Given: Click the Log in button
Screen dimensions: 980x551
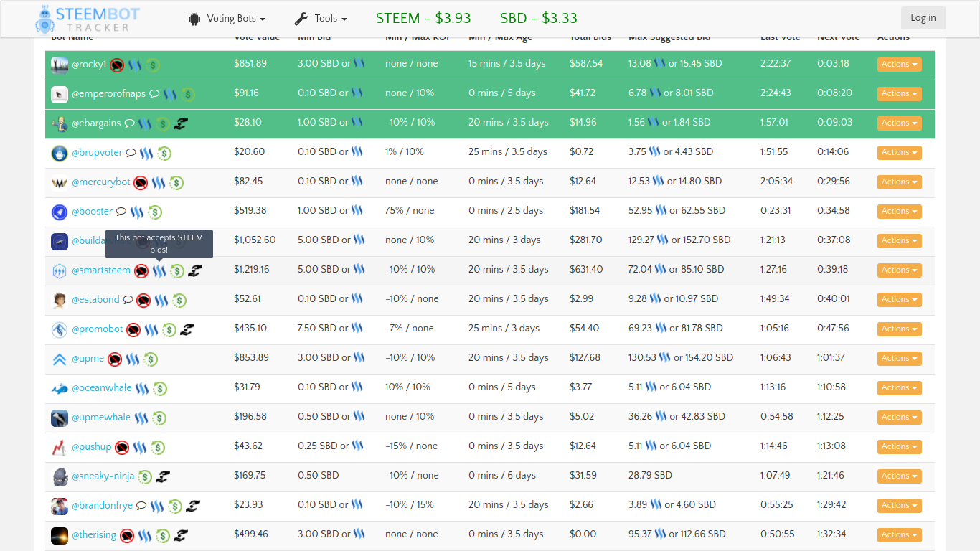Looking at the screenshot, I should 923,18.
